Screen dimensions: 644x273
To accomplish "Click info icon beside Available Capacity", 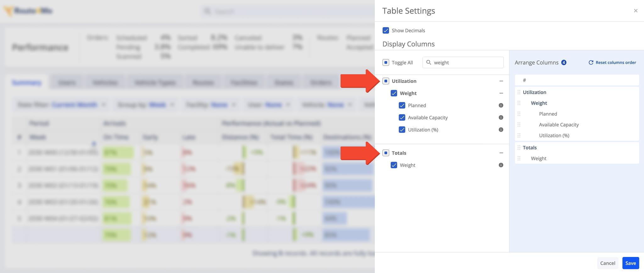I will coord(501,117).
